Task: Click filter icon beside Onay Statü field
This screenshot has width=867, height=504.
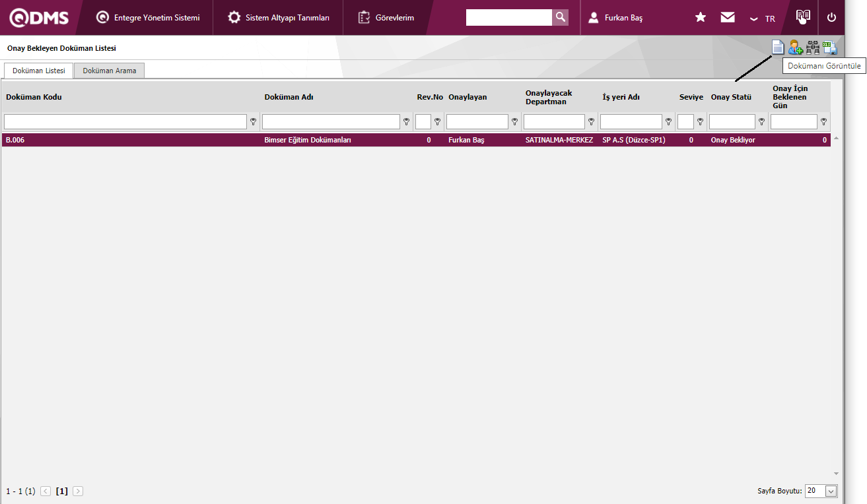Action: 761,122
